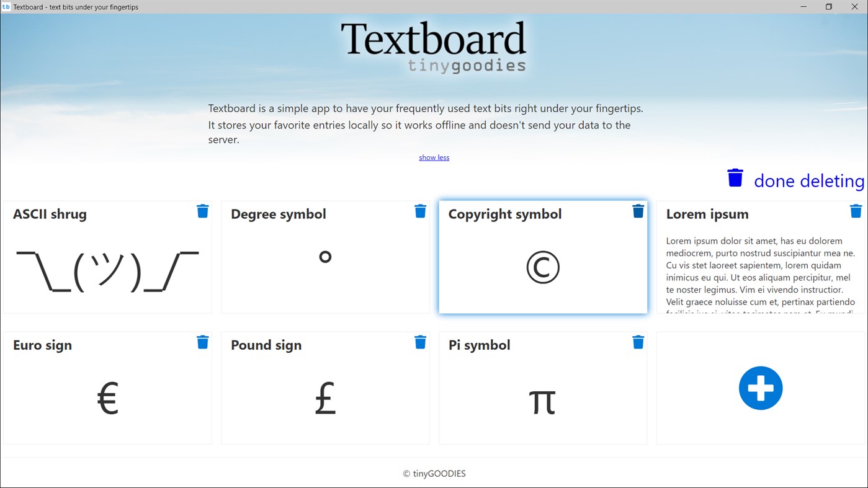This screenshot has width=868, height=488.
Task: Click the tinyGOODIES footer text
Action: pos(434,473)
